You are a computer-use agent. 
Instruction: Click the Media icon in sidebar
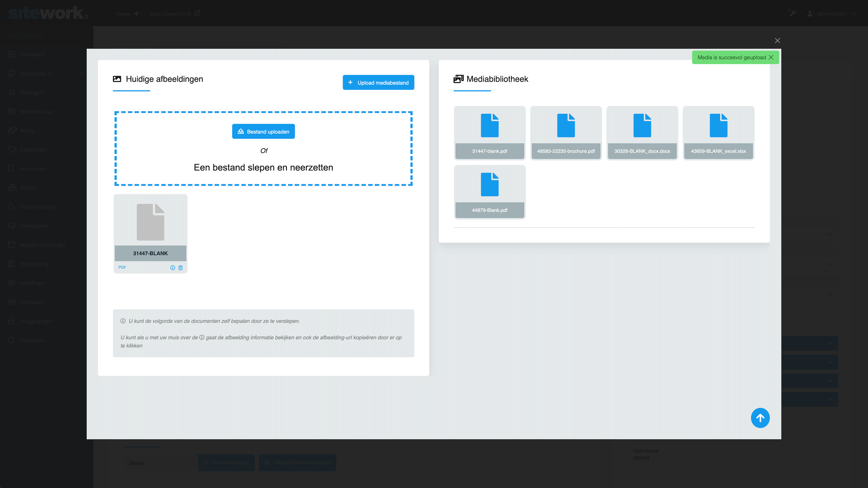[12, 131]
